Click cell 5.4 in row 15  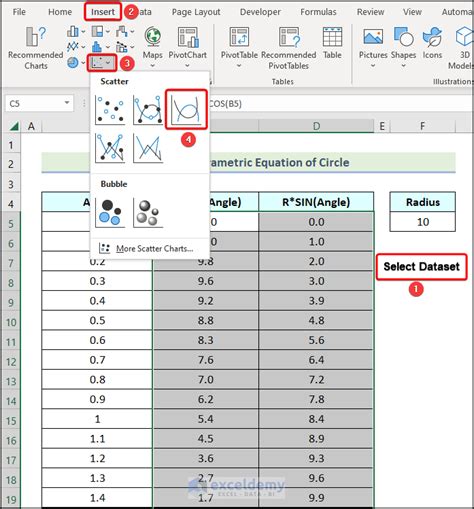[x=206, y=419]
